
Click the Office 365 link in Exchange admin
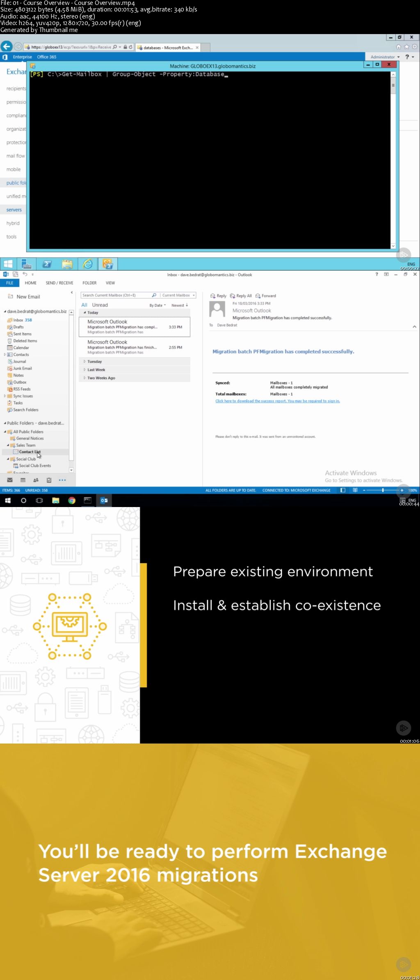click(47, 57)
